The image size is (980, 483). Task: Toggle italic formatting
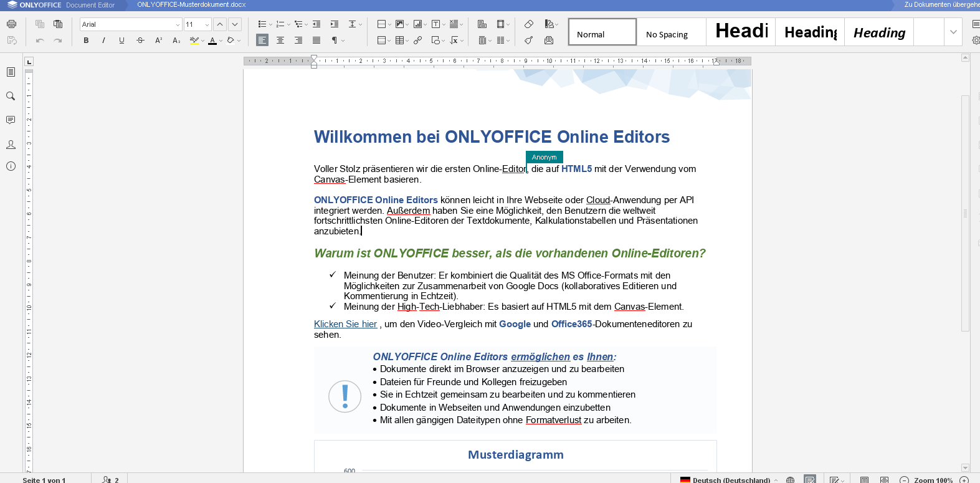[x=103, y=41]
